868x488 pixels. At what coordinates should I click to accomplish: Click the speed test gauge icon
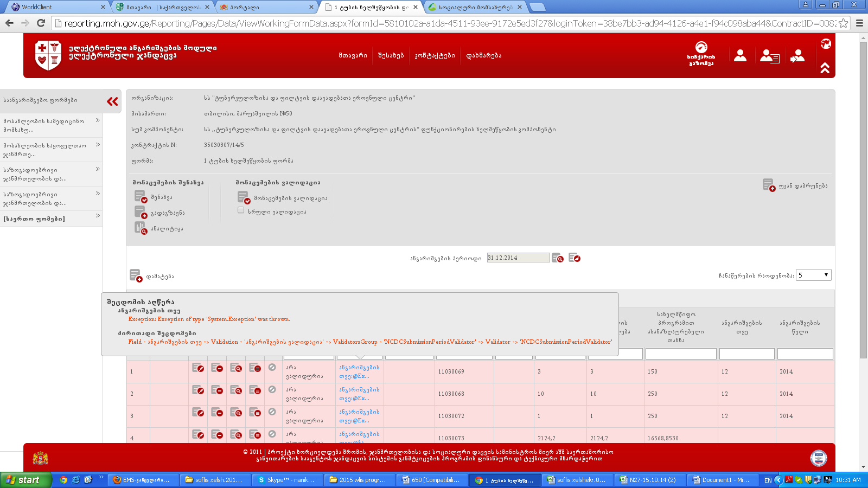(x=701, y=48)
